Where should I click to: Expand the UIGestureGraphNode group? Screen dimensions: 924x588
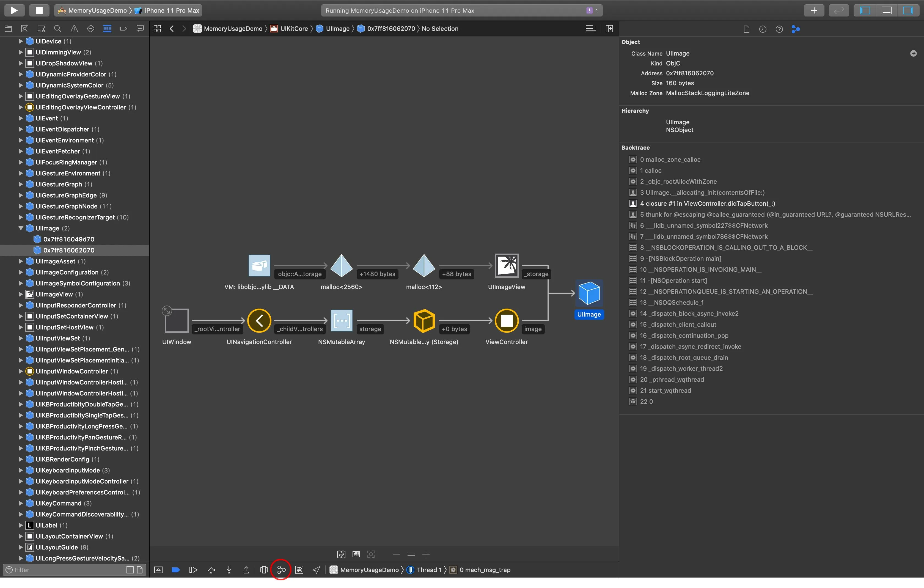pos(21,207)
